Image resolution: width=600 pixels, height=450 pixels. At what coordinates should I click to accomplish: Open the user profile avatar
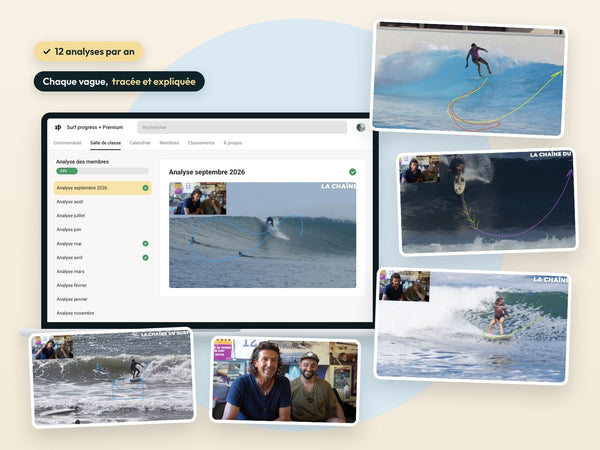(x=360, y=127)
